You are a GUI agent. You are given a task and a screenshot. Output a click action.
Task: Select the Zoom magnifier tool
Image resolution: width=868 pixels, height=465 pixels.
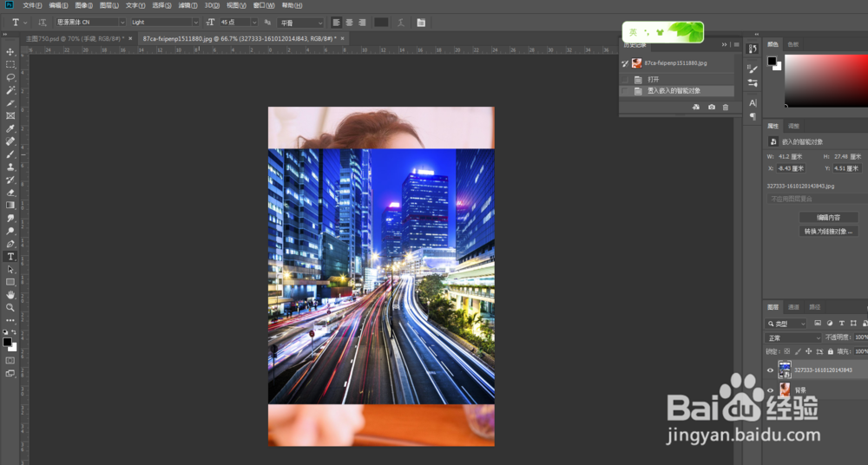[10, 307]
